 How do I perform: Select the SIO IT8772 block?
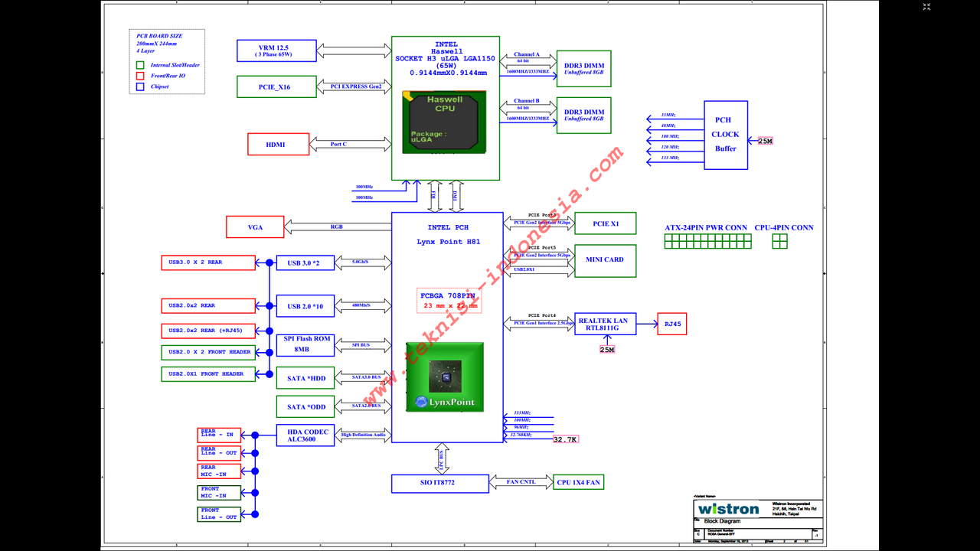point(439,483)
